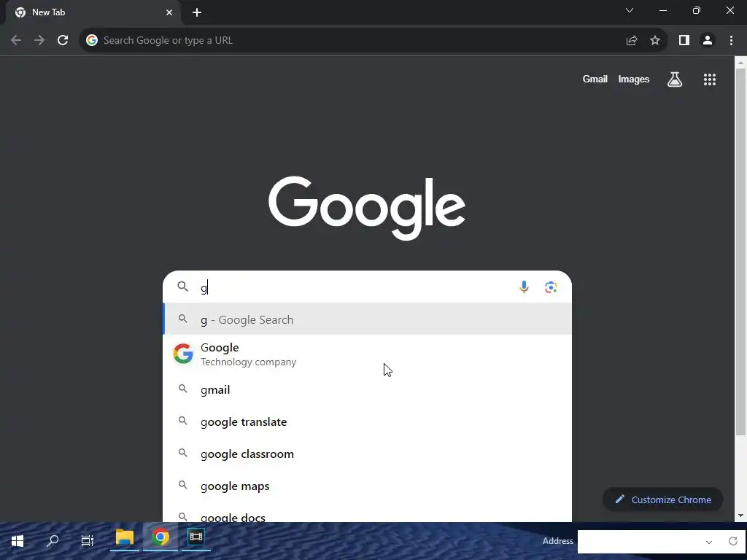The height and width of the screenshot is (560, 747).
Task: Click the page's vertical scrollbar thumb
Action: click(741, 252)
